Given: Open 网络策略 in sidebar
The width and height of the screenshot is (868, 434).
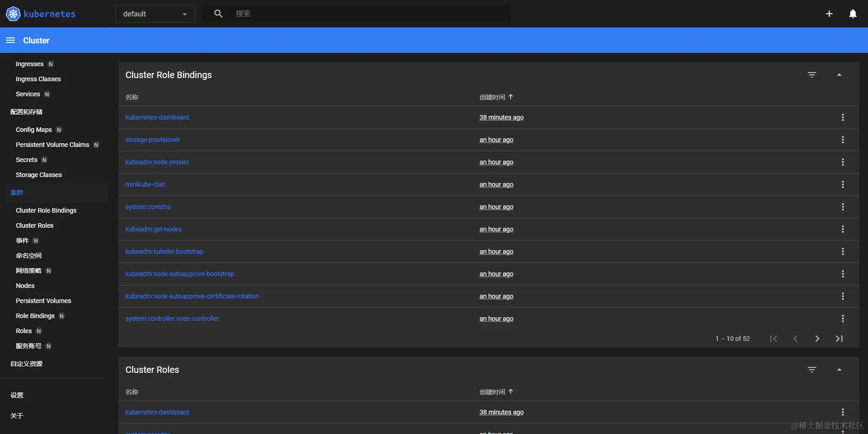Looking at the screenshot, I should 29,271.
